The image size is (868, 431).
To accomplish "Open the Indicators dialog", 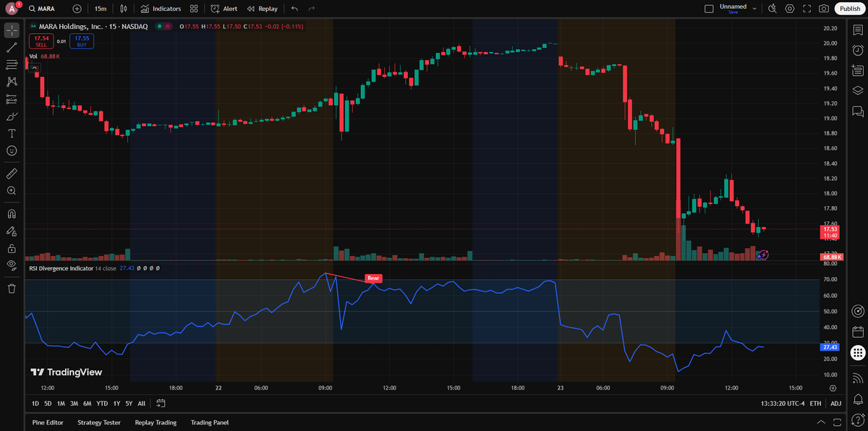I will coord(161,9).
